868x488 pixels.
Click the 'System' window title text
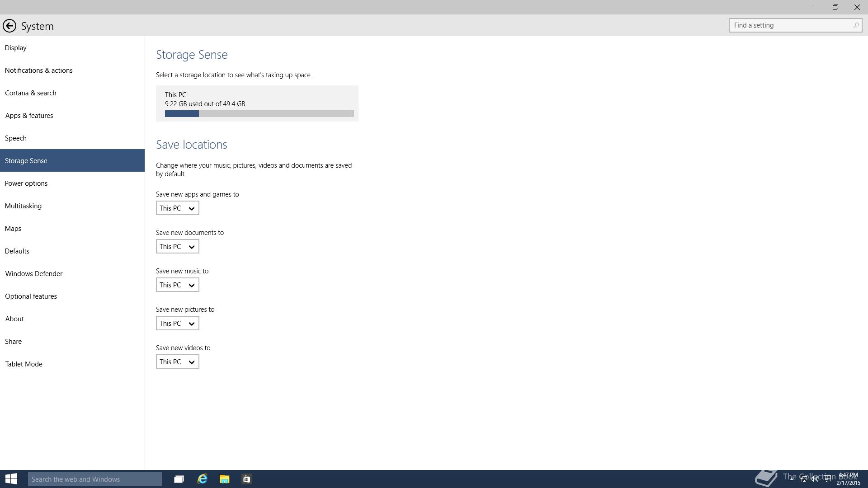(x=37, y=26)
